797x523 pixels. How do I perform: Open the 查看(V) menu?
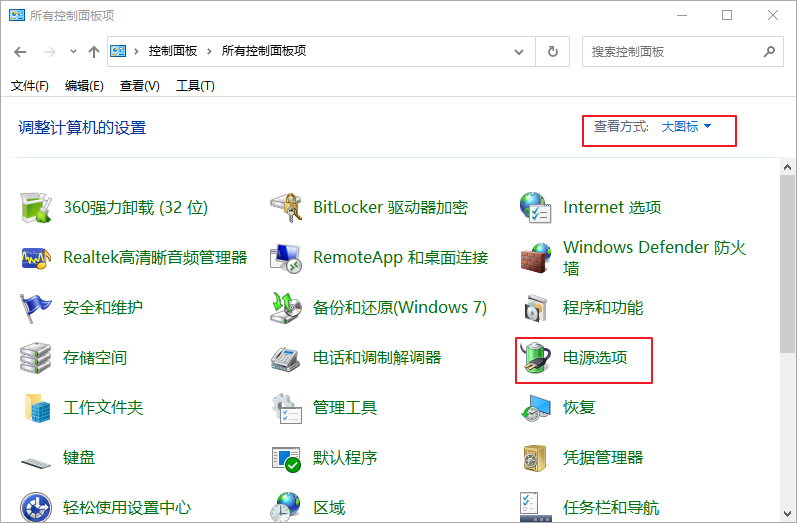(139, 86)
